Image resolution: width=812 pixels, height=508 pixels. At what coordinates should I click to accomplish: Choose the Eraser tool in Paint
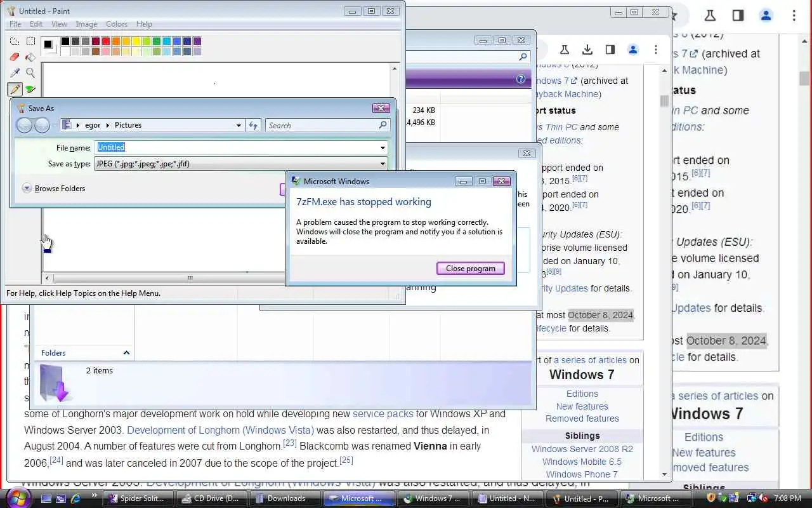[15, 57]
